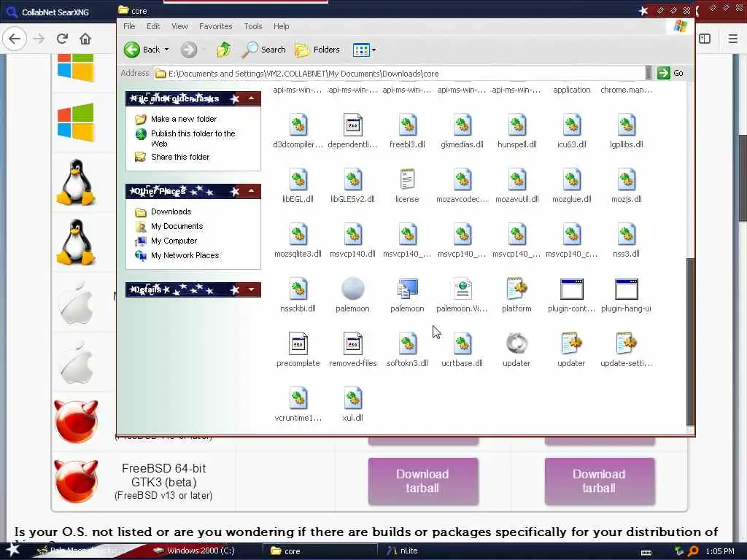Select hunspell.dll file

517,125
